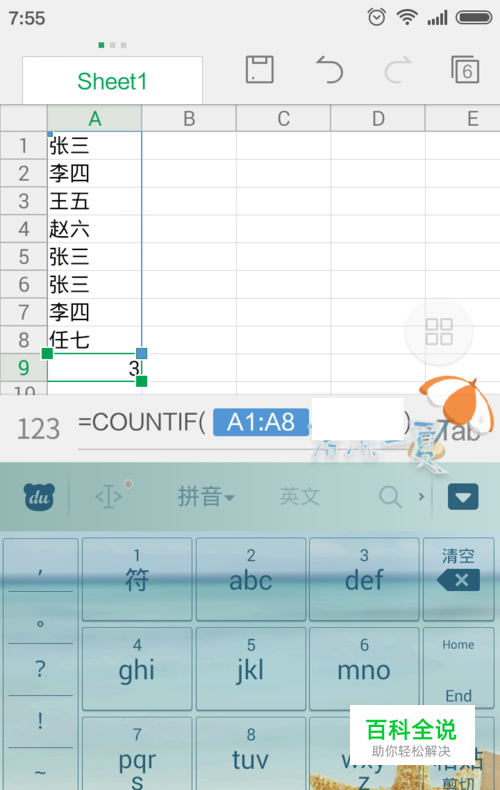
Task: Tap the ghi key
Action: pyautogui.click(x=137, y=669)
